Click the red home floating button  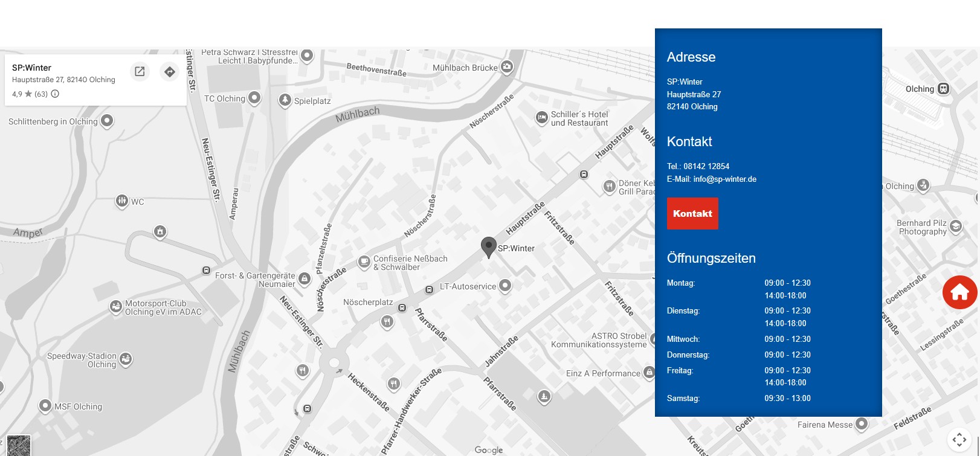click(959, 292)
